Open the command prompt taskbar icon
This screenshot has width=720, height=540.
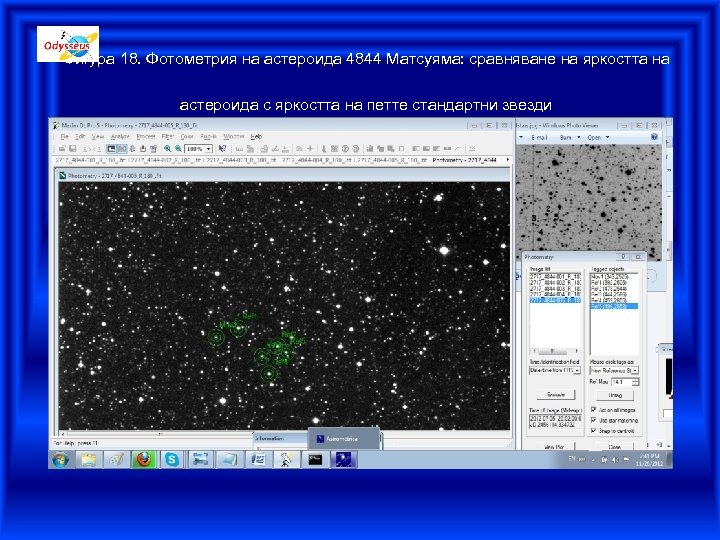pos(315,460)
